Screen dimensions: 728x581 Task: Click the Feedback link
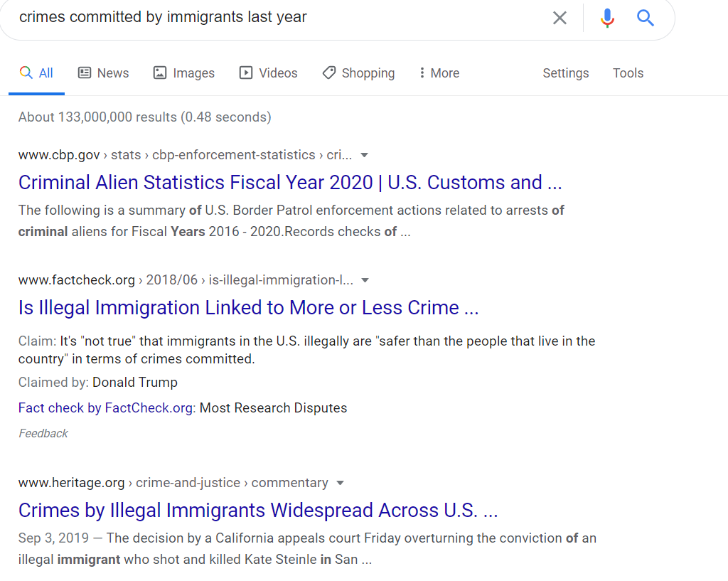[x=43, y=433]
